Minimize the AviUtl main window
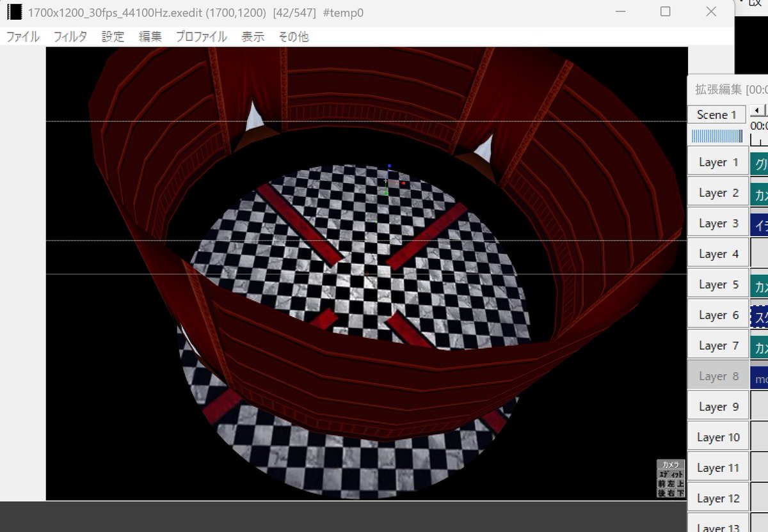This screenshot has width=768, height=532. point(620,12)
